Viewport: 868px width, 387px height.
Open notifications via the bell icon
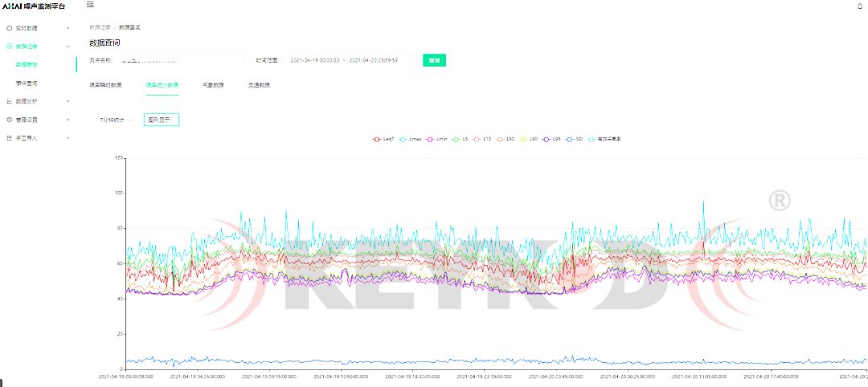tap(859, 6)
